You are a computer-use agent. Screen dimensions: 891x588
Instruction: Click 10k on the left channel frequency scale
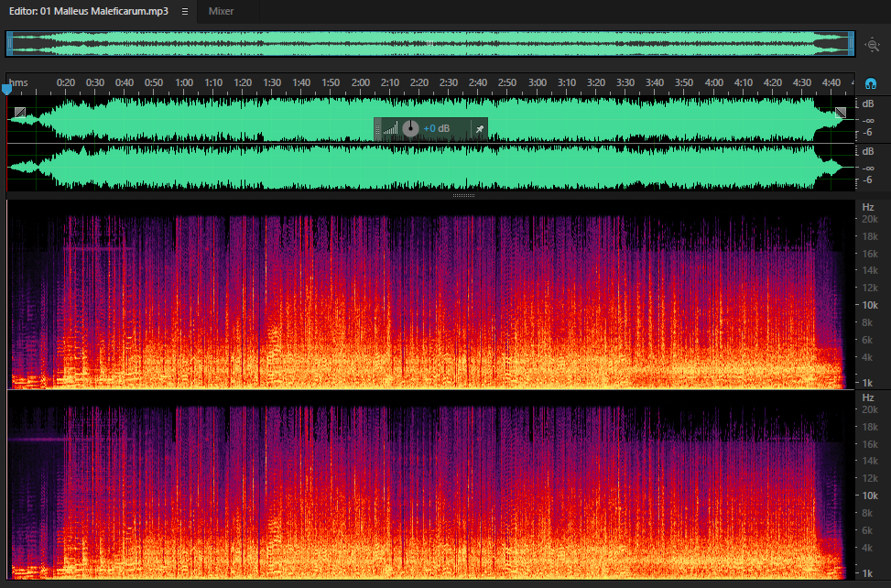point(869,305)
